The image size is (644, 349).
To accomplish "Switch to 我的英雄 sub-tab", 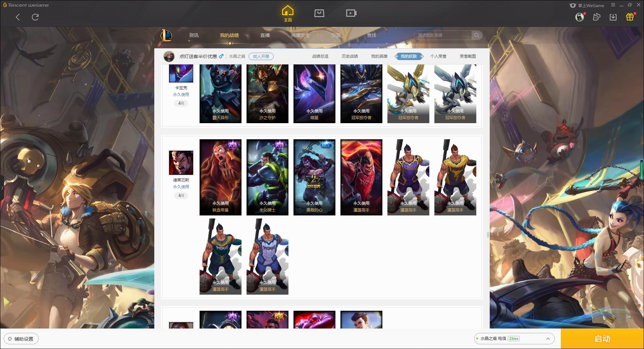I will coord(379,56).
